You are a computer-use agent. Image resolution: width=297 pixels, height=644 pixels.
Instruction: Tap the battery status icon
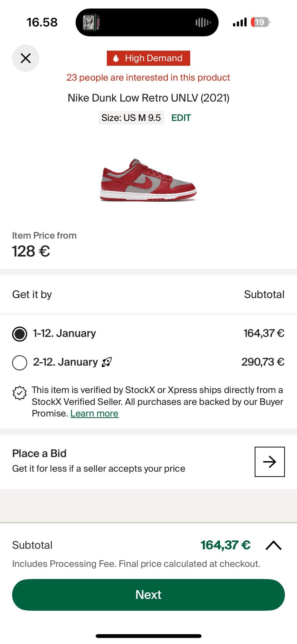tap(260, 22)
